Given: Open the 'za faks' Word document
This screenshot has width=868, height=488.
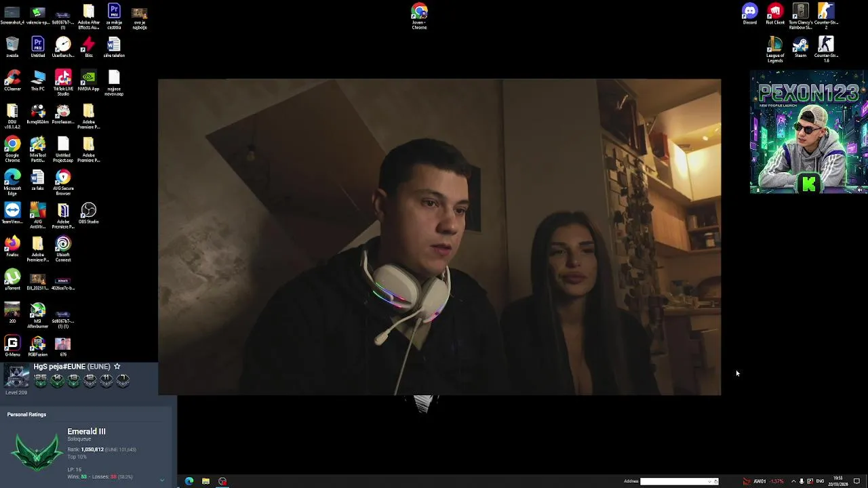Looking at the screenshot, I should pyautogui.click(x=38, y=180).
